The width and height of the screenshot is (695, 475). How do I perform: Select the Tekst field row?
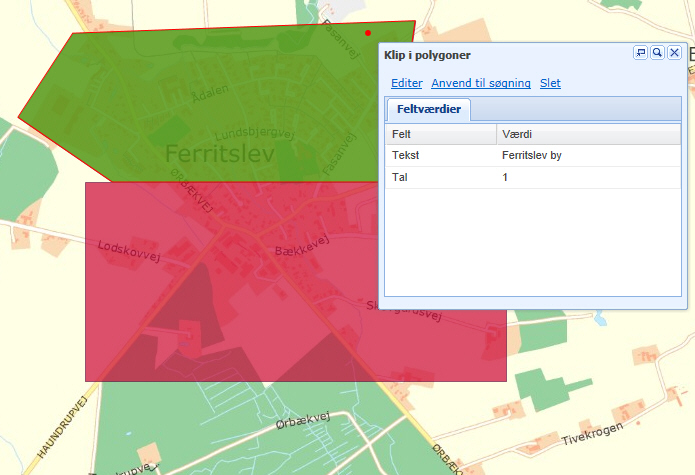click(x=533, y=156)
